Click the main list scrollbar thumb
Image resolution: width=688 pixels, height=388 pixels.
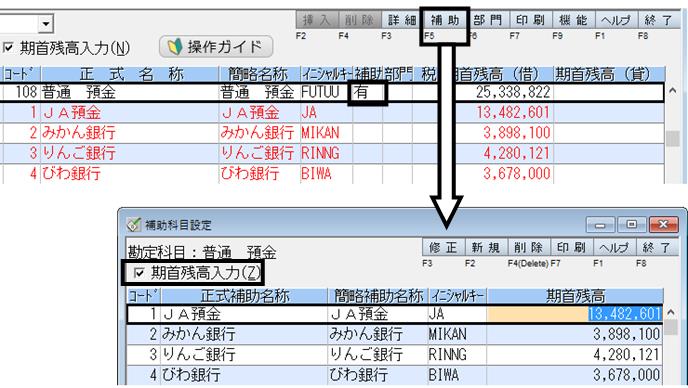click(x=672, y=139)
